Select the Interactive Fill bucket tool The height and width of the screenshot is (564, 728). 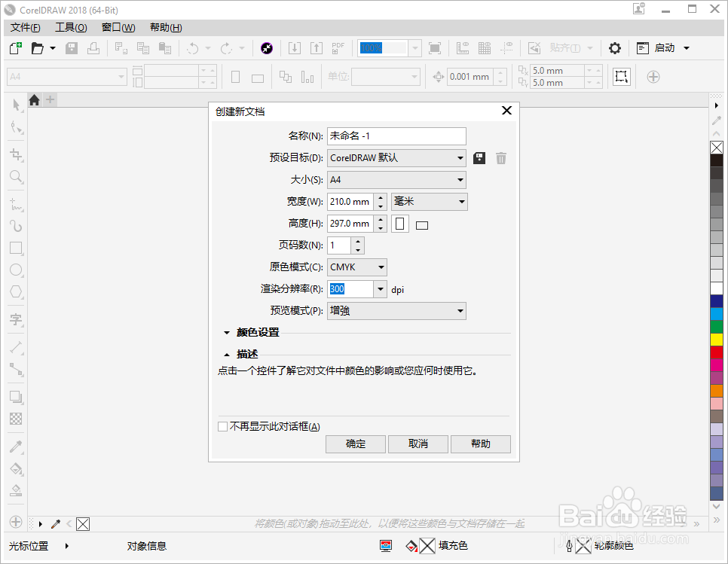click(17, 468)
